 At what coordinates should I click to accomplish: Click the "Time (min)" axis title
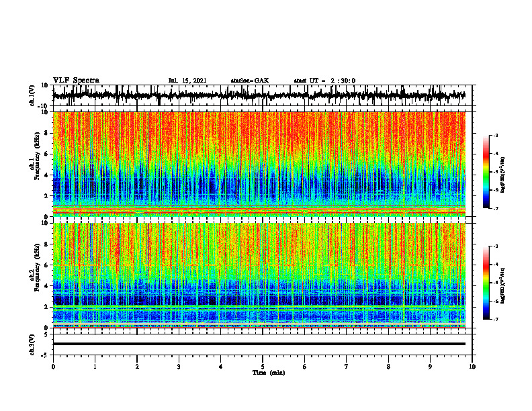coord(269,373)
